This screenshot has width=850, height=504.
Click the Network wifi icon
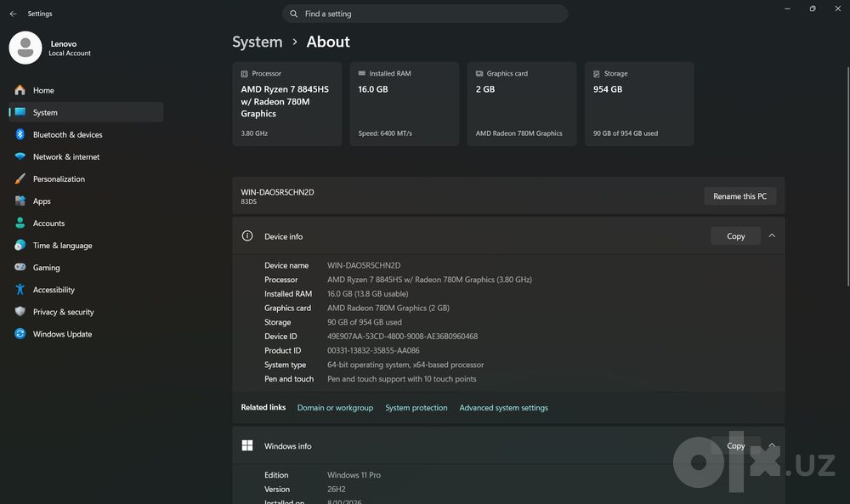click(20, 156)
